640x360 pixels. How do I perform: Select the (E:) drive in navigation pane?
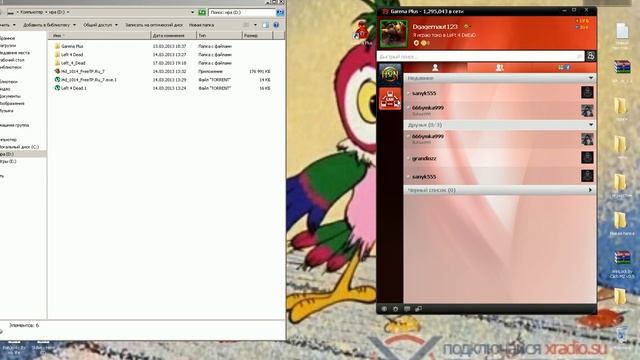point(8,161)
